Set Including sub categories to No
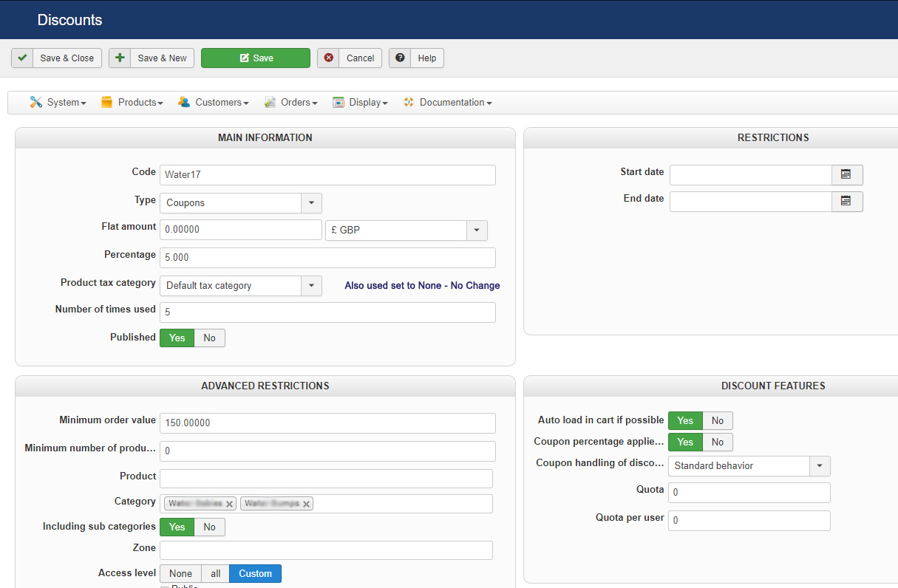Screen dimensions: 898x588 coord(210,527)
